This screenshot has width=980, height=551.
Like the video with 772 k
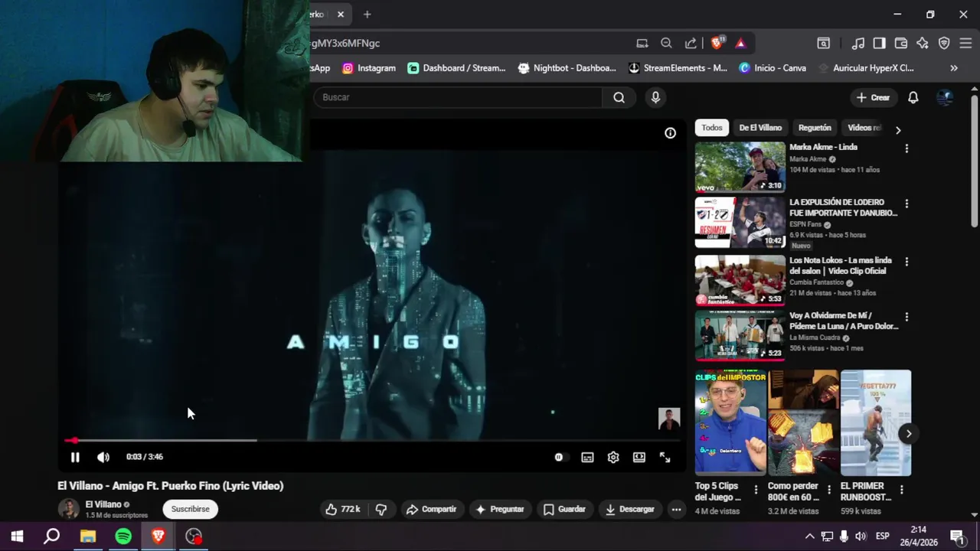pos(342,509)
